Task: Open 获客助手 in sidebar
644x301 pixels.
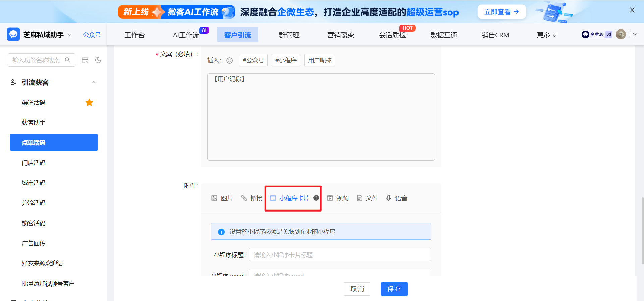Action: [x=34, y=123]
